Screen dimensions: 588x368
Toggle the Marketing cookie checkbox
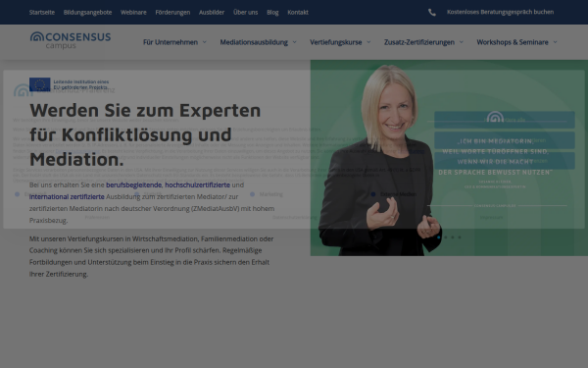click(x=253, y=194)
